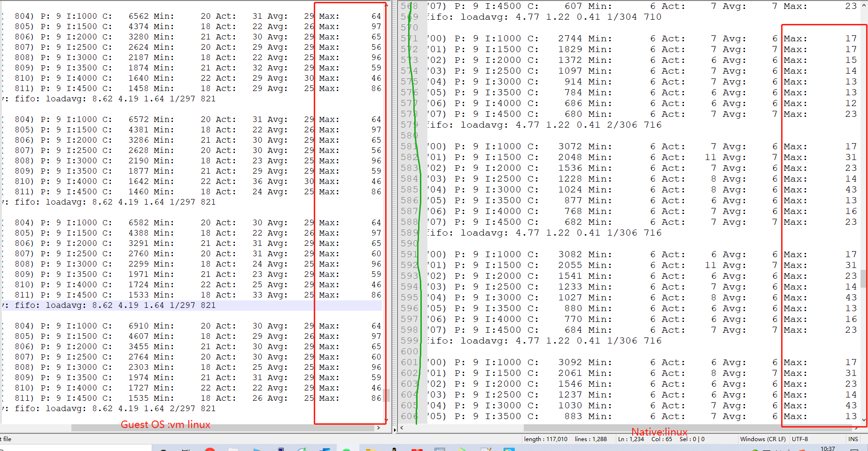Launch WeChat via its green taskbar icon
868x451 pixels.
(346, 448)
